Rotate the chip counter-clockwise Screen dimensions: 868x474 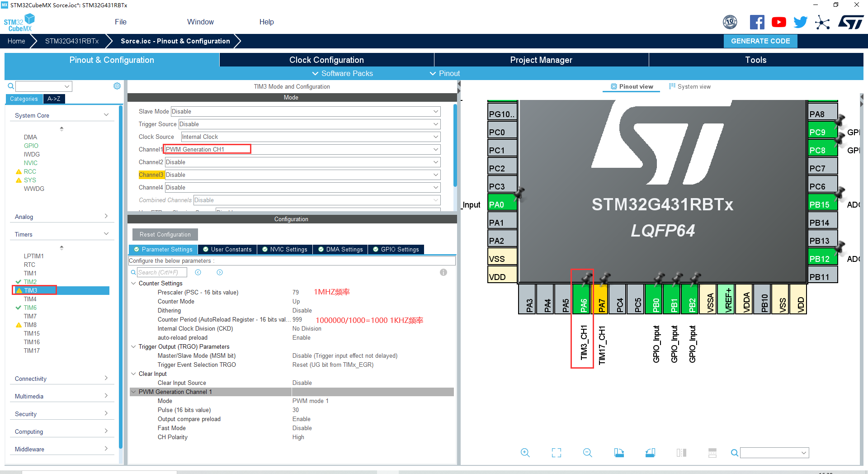650,453
